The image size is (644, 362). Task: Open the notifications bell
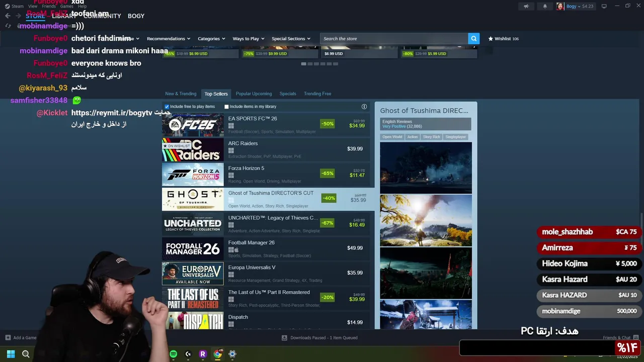(545, 7)
